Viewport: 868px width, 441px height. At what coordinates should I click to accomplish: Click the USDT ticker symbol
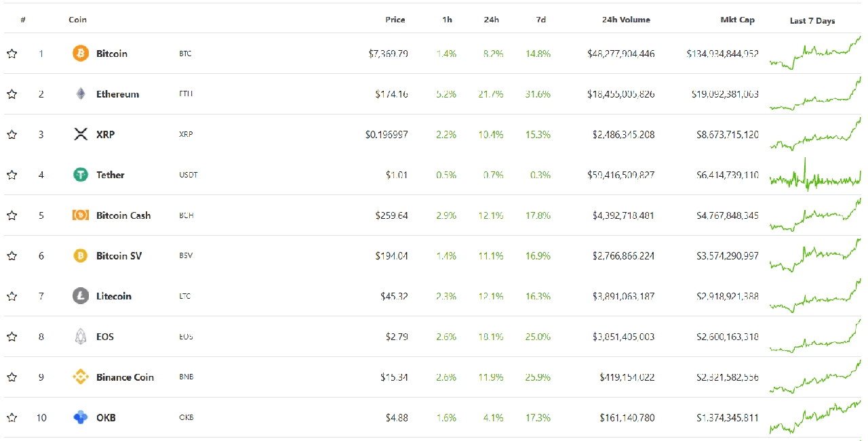[189, 175]
